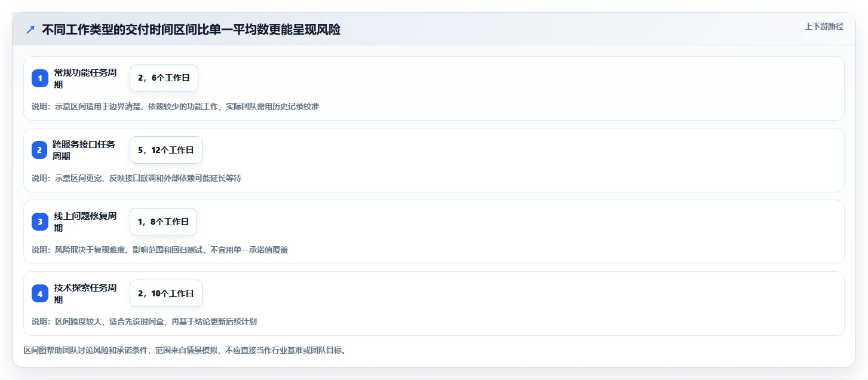
Task: Click the number 1 badge
Action: 40,78
